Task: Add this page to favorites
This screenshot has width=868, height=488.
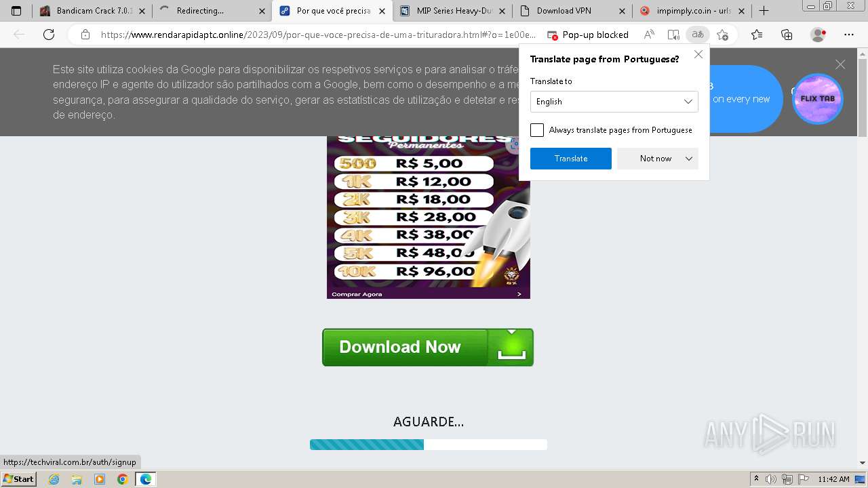Action: pyautogui.click(x=722, y=35)
